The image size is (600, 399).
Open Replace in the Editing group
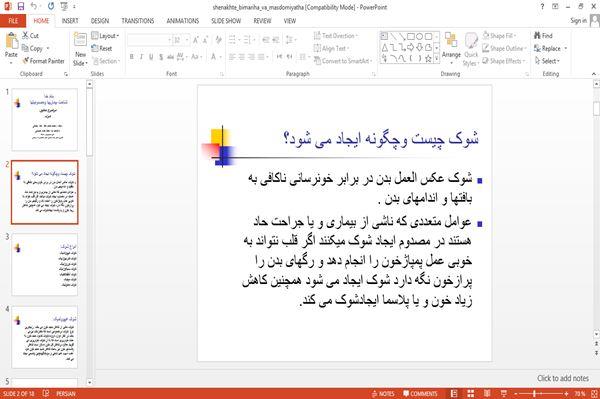click(x=548, y=48)
